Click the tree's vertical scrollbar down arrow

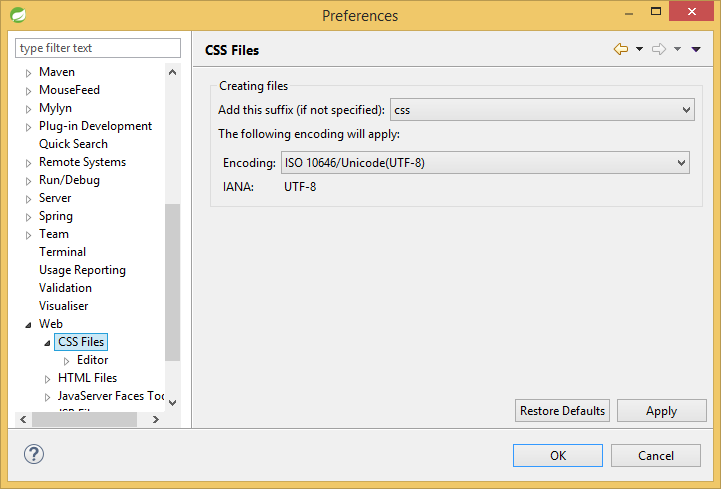click(172, 402)
